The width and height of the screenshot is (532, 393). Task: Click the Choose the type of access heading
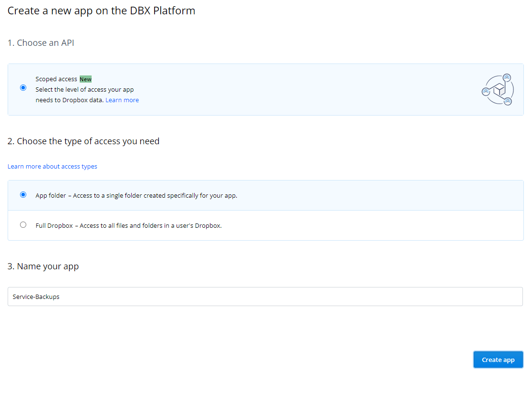click(83, 141)
